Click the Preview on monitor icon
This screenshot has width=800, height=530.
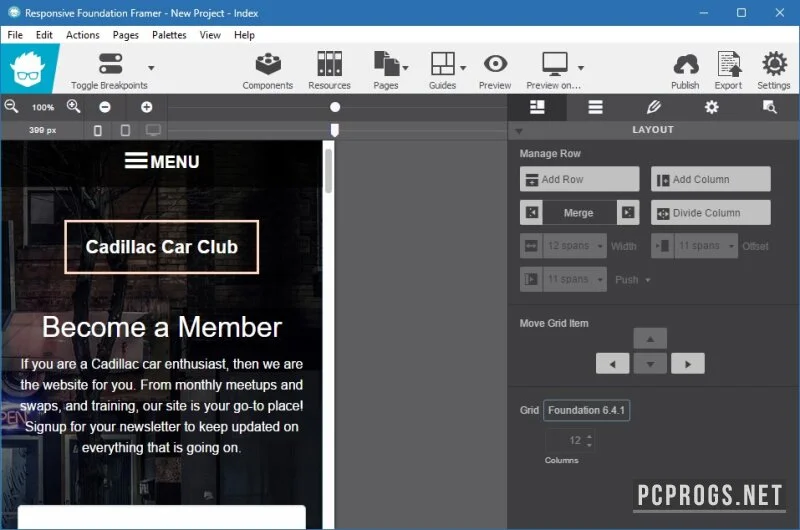[x=555, y=63]
